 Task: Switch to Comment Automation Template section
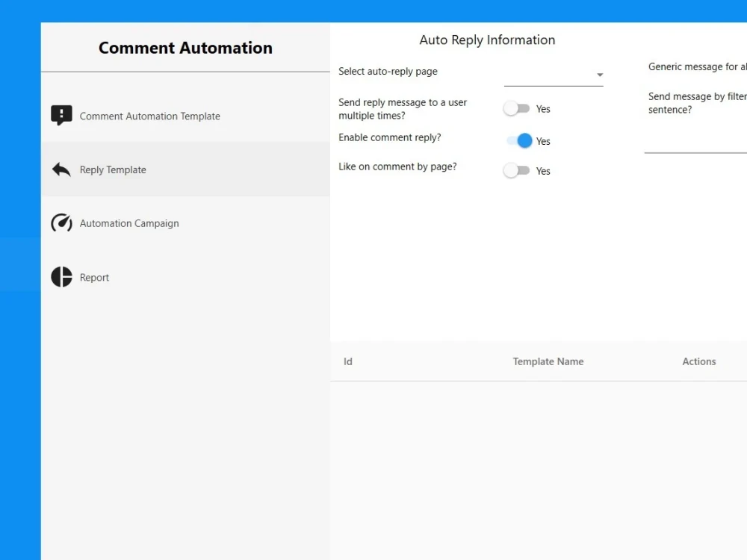coord(150,116)
